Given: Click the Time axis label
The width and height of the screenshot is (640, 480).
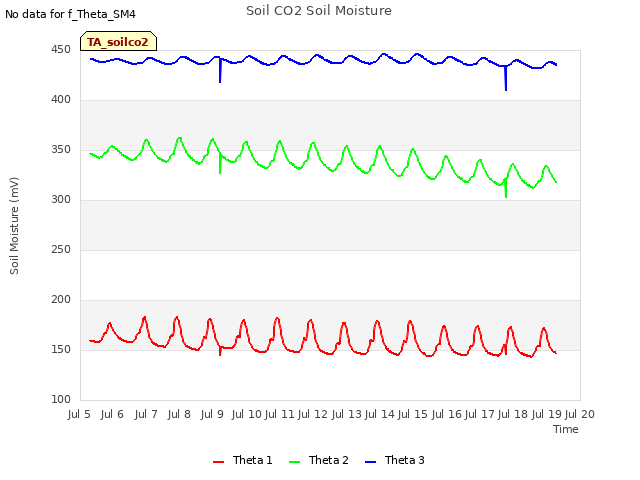Looking at the screenshot, I should coord(566,429).
